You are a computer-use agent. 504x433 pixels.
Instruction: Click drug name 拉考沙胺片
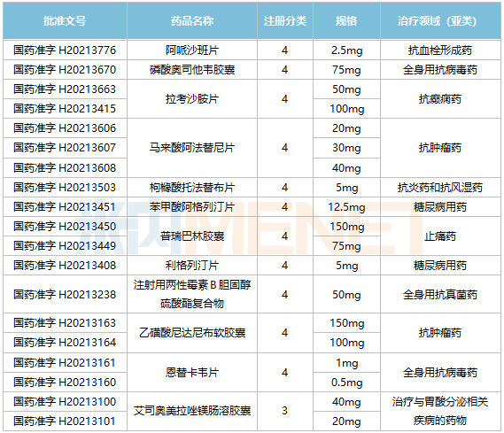coord(192,99)
